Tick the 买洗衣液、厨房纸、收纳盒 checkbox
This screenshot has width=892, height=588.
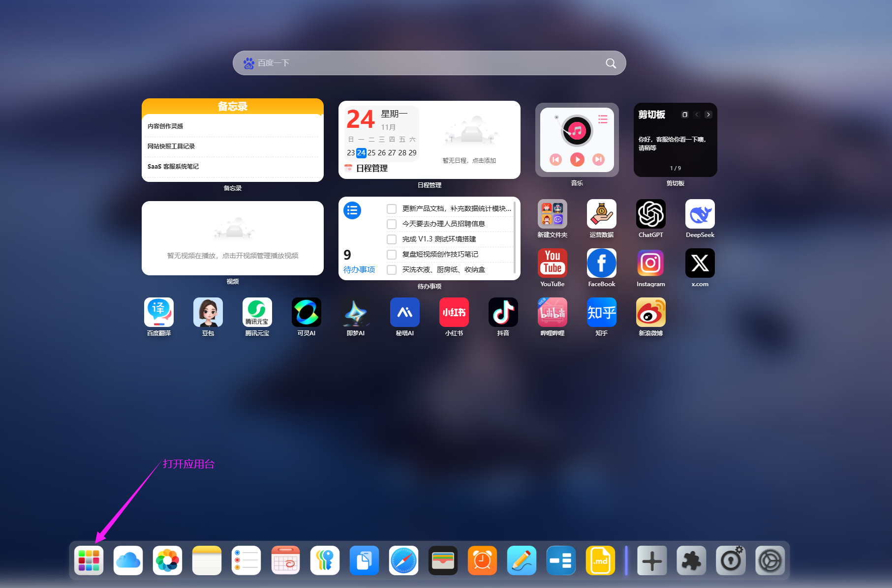pos(392,270)
